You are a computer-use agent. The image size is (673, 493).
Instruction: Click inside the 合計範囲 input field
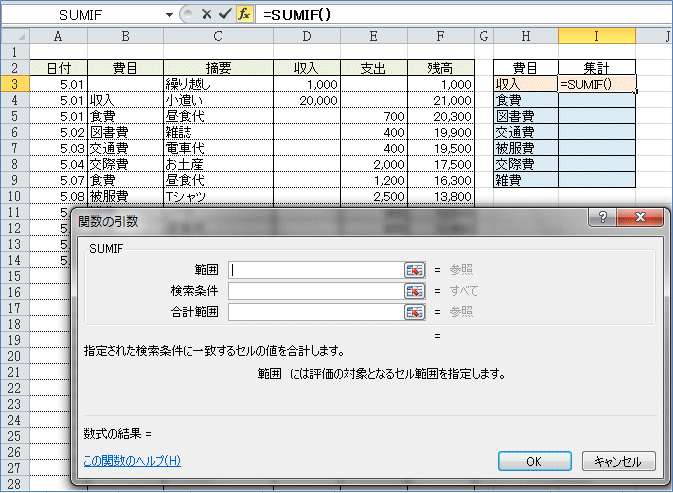point(315,311)
